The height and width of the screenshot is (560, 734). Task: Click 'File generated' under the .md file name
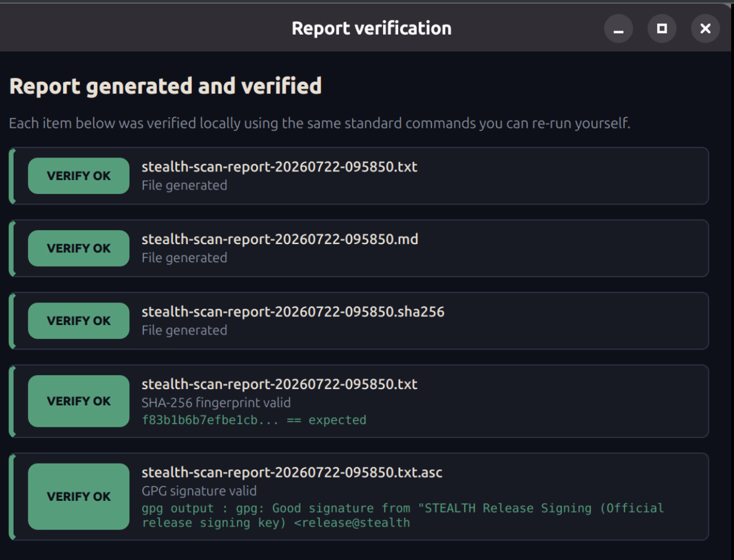[x=184, y=258]
